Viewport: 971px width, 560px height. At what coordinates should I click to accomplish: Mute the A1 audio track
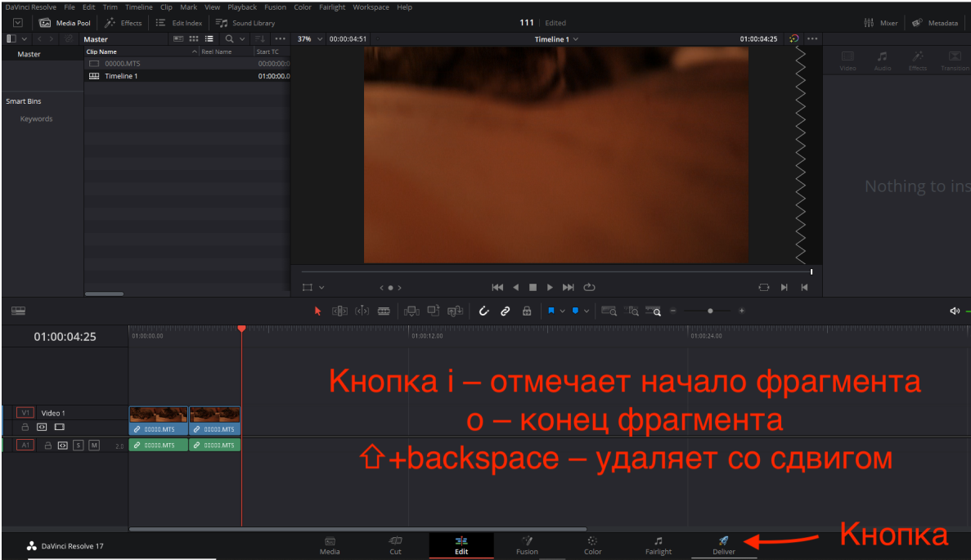(94, 445)
